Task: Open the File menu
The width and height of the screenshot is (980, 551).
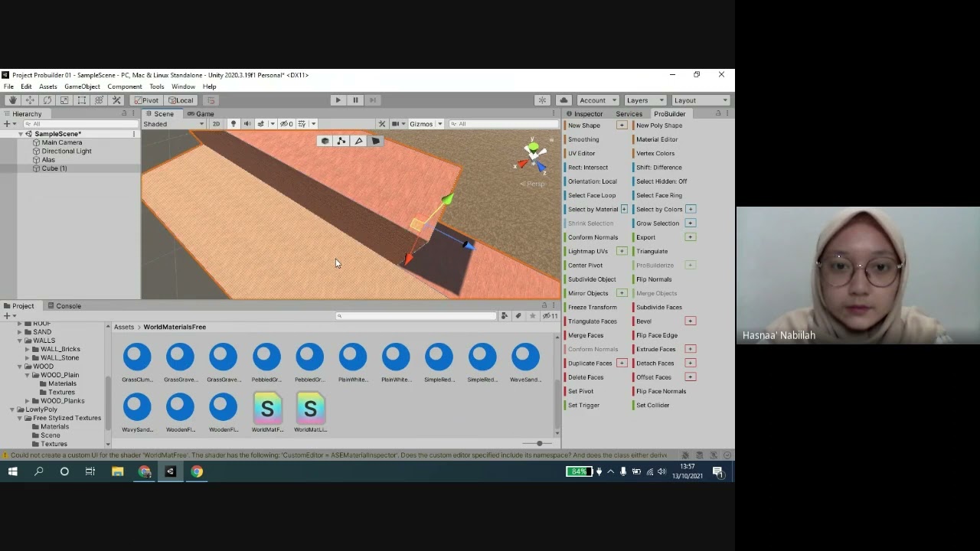Action: click(x=8, y=86)
